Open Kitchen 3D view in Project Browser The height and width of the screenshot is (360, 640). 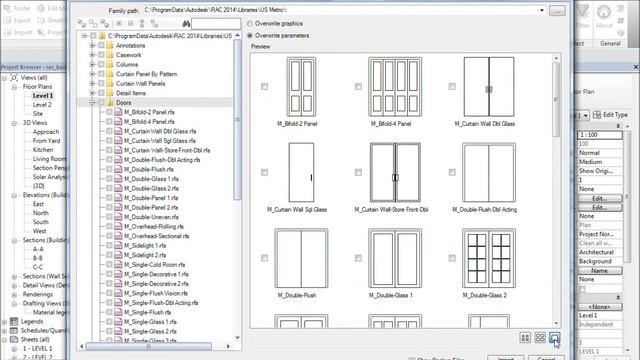(43, 150)
